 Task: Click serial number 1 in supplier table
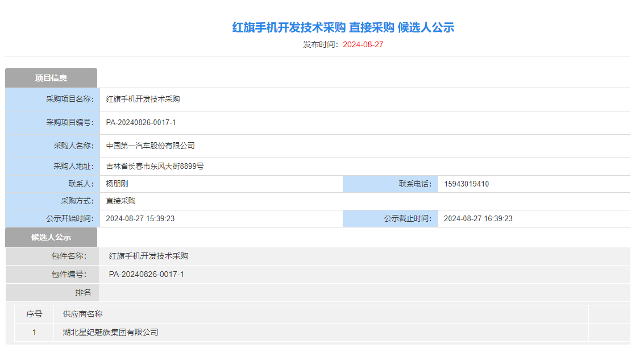pyautogui.click(x=34, y=332)
